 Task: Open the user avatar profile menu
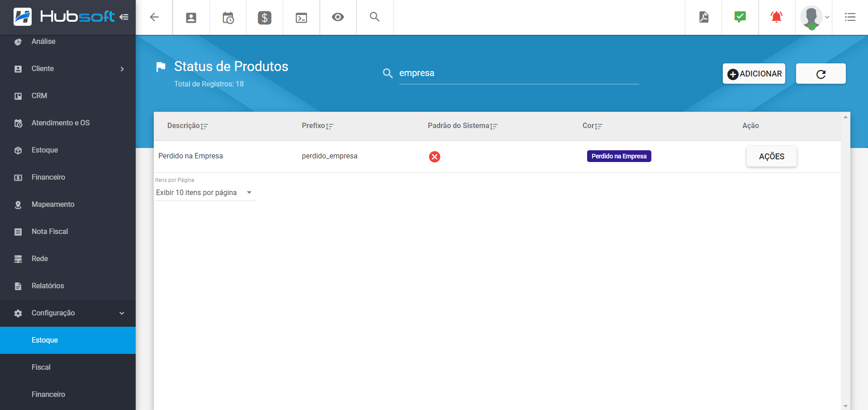814,17
